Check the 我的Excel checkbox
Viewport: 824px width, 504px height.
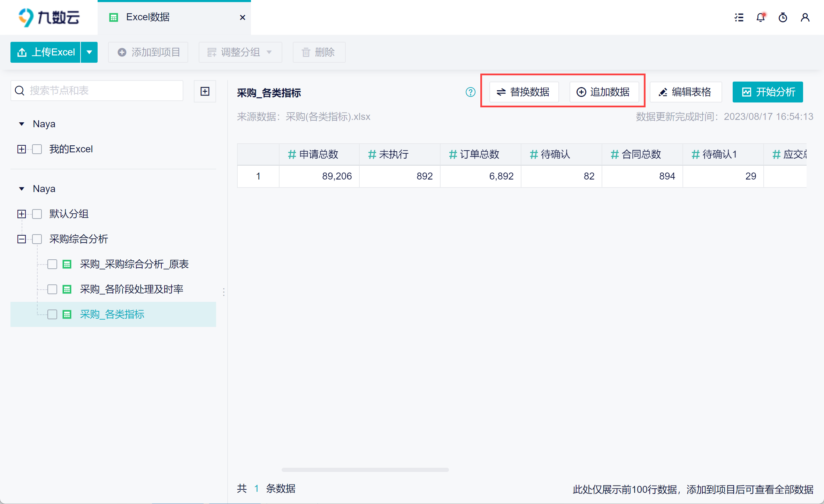(x=37, y=149)
